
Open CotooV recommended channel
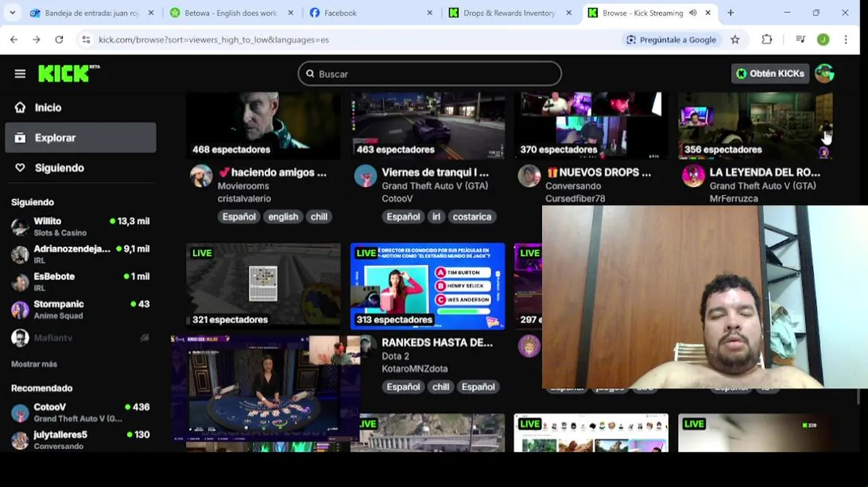80,413
